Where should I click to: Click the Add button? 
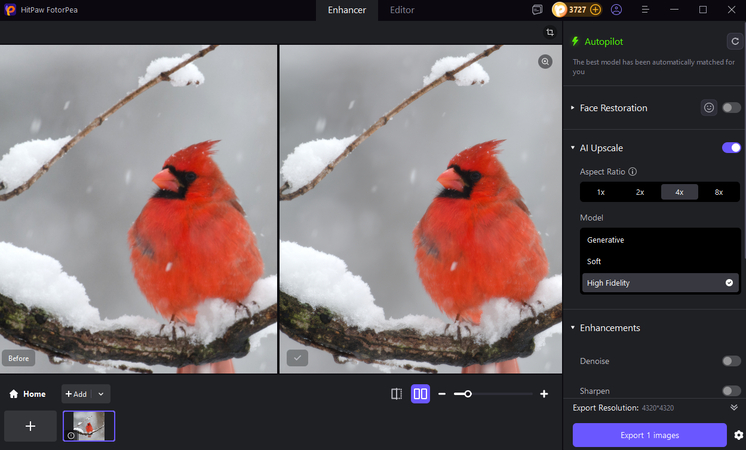[76, 394]
